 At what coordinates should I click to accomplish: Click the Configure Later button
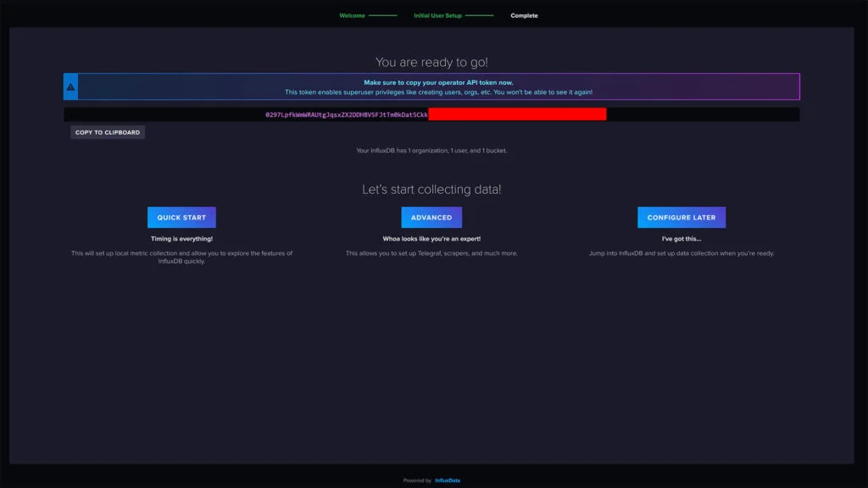click(x=682, y=218)
